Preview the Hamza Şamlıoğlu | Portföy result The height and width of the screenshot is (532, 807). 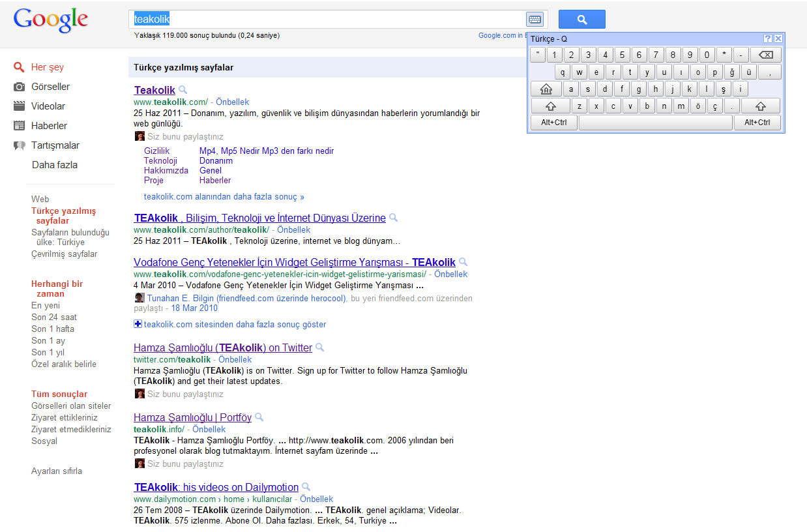pyautogui.click(x=259, y=417)
